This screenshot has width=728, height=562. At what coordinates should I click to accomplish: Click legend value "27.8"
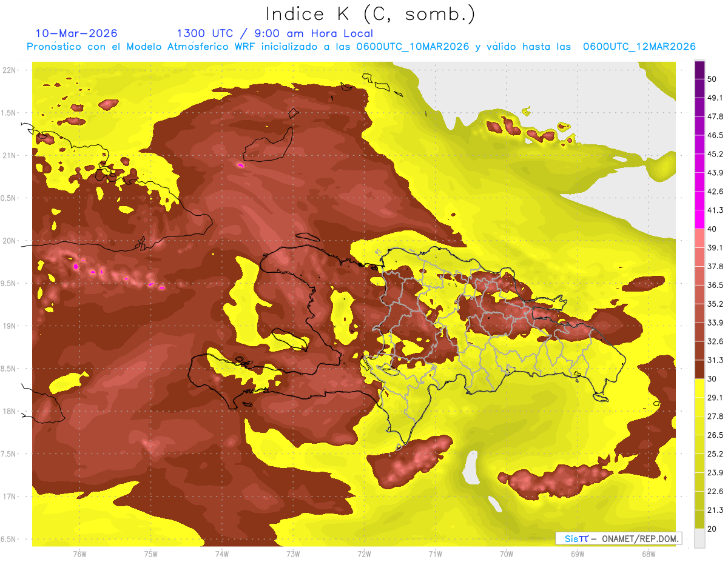(715, 416)
